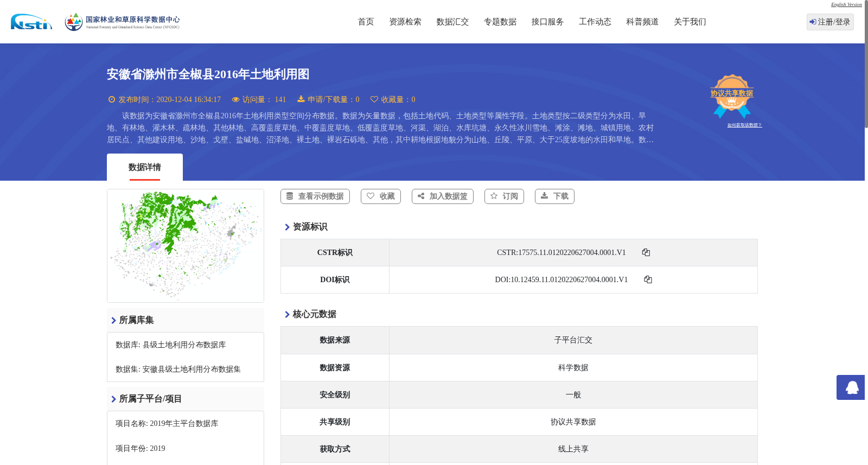Switch to the English Version
This screenshot has width=868, height=465.
pyautogui.click(x=846, y=4)
